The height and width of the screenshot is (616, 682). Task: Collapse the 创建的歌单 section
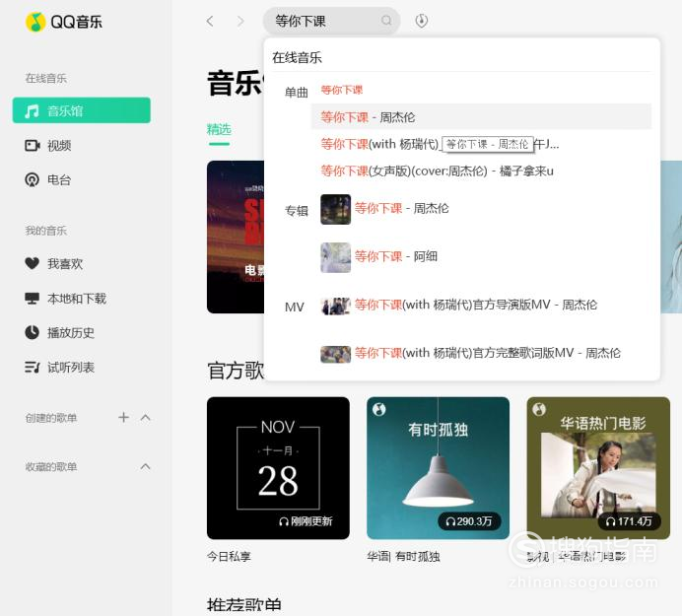click(146, 418)
